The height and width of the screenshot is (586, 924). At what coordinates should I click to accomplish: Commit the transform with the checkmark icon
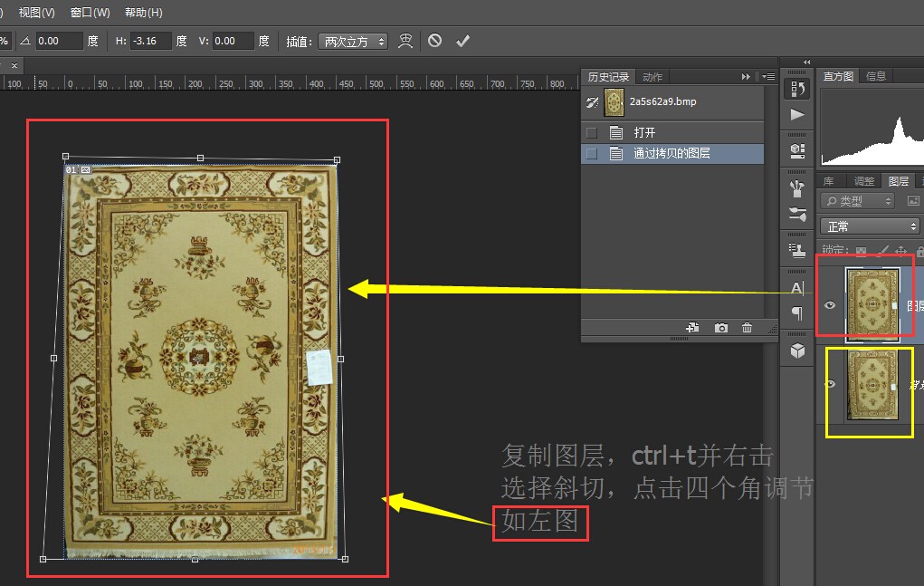pos(463,41)
